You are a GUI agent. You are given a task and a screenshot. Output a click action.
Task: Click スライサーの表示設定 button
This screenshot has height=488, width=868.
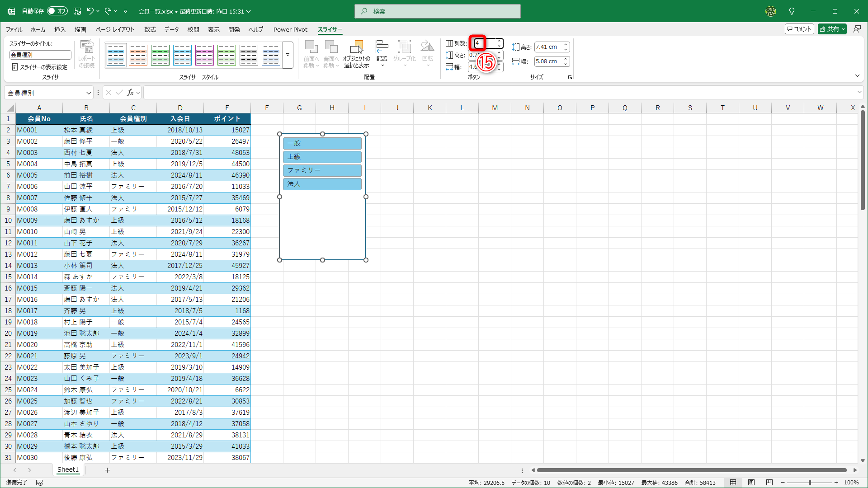(x=40, y=67)
